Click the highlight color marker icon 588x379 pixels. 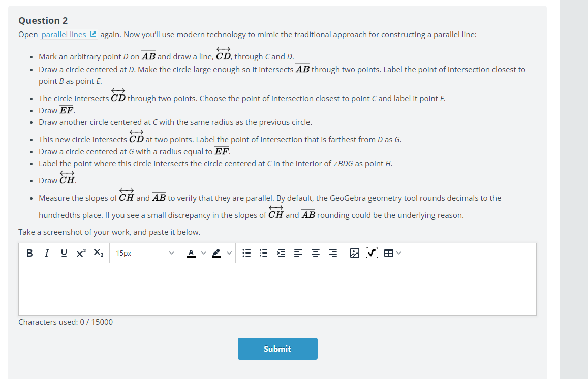216,253
